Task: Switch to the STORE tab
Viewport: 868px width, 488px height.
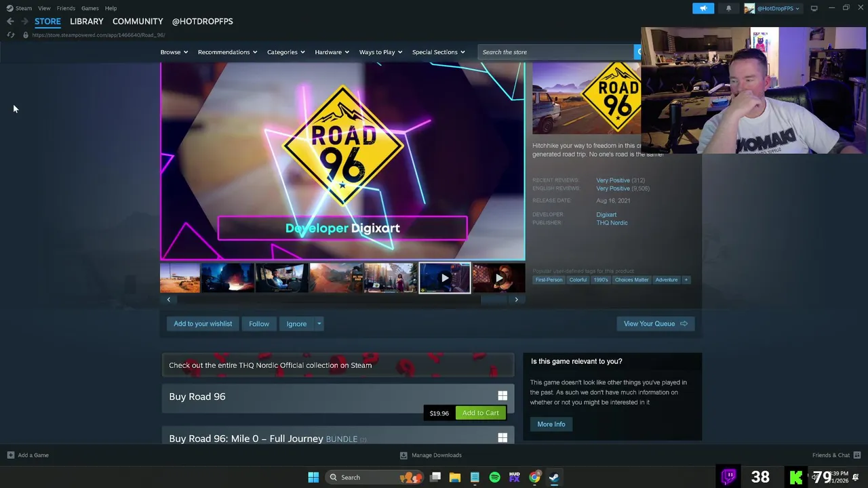Action: 47,21
